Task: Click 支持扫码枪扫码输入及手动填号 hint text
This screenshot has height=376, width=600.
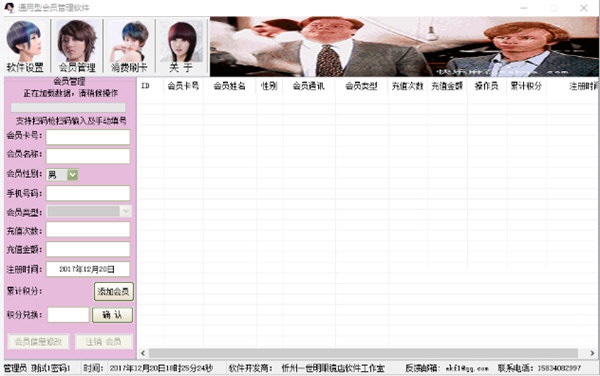Action: [71, 121]
